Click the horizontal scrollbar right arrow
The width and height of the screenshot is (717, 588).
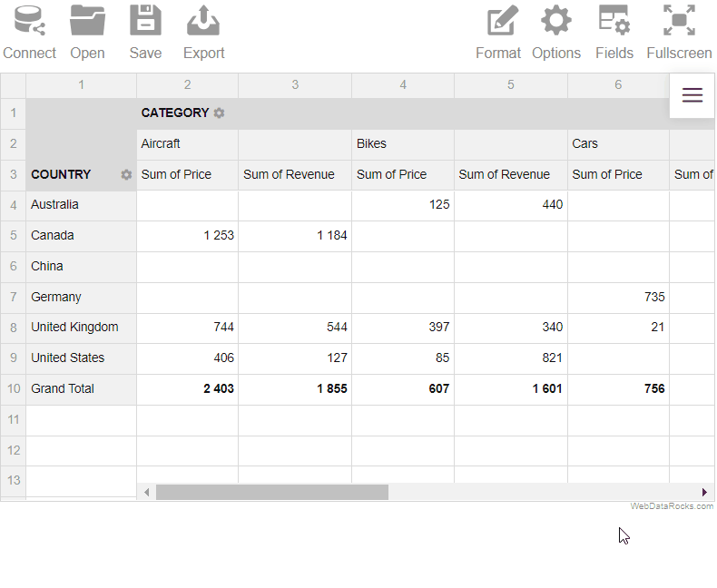pyautogui.click(x=704, y=492)
